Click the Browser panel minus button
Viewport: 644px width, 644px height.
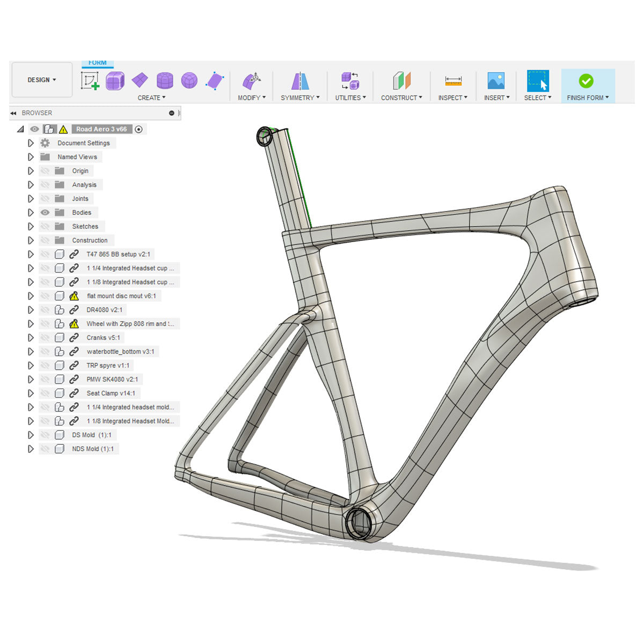pos(172,113)
